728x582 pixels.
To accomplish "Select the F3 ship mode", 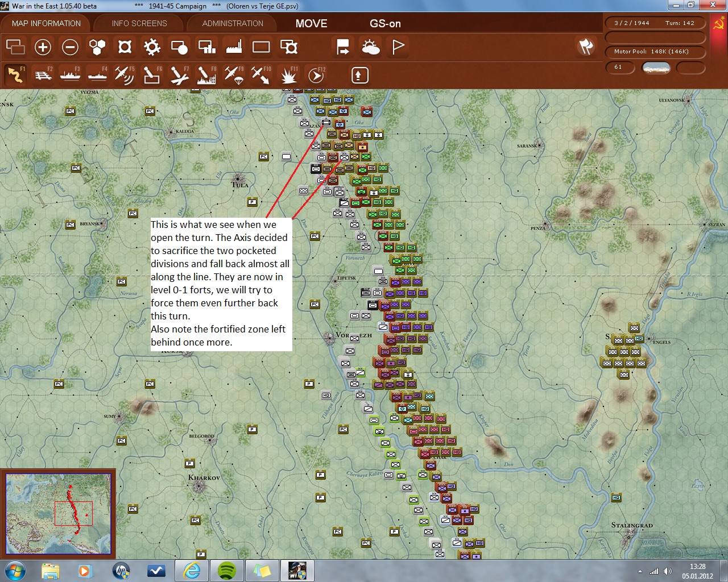I will point(71,74).
